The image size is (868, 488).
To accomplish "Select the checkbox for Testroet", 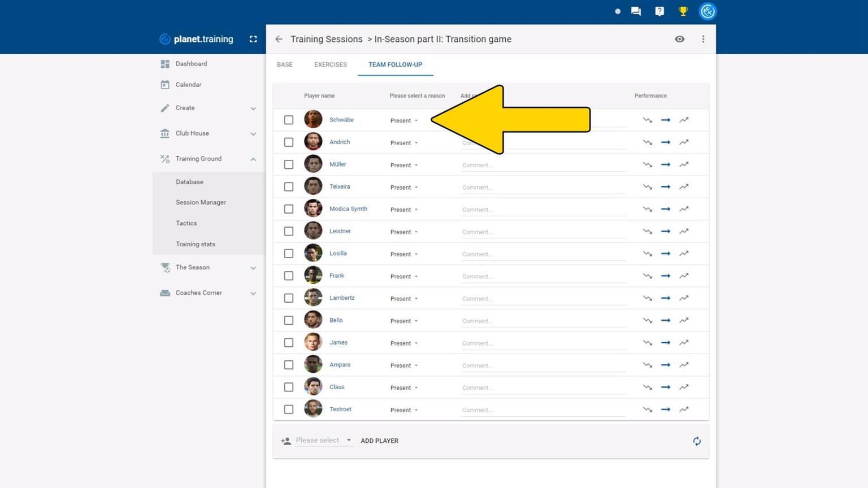I will [289, 409].
